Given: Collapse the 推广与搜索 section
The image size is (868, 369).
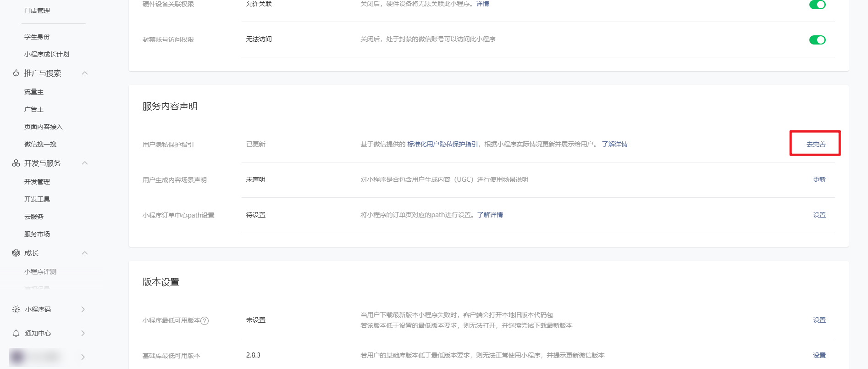Looking at the screenshot, I should (85, 73).
